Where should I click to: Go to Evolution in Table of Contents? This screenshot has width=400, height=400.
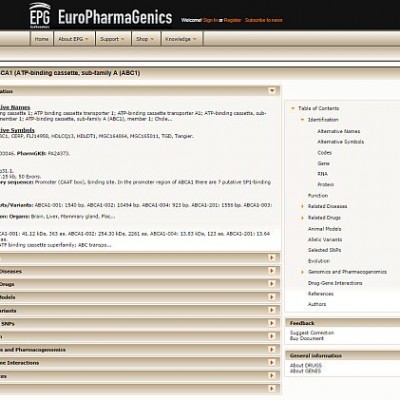click(x=319, y=261)
